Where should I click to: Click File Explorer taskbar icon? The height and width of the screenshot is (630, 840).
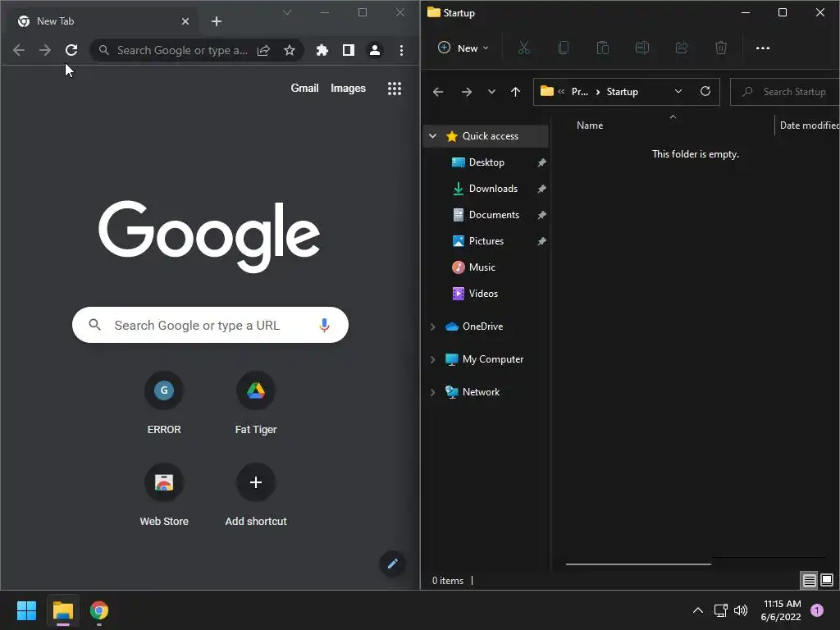click(62, 610)
